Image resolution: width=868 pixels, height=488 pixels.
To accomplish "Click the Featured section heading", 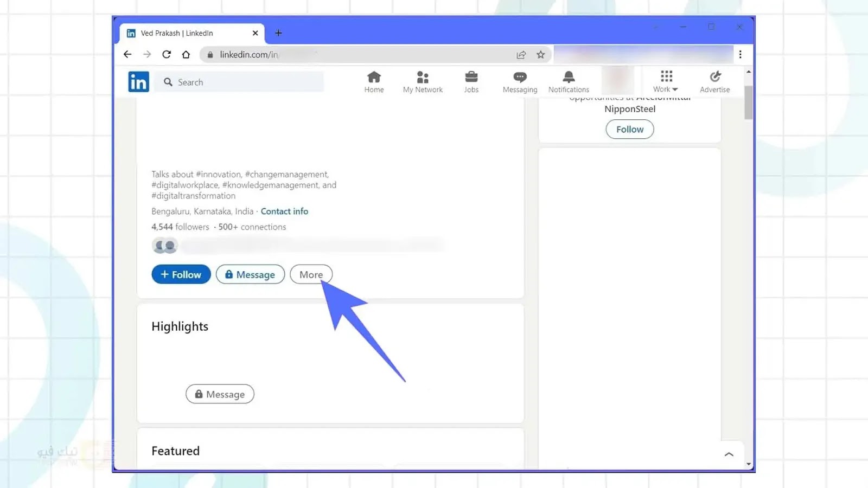I will point(175,451).
